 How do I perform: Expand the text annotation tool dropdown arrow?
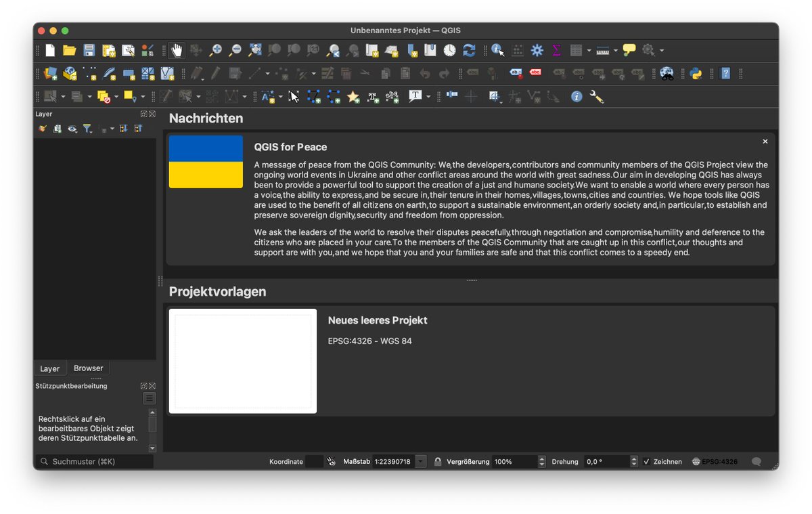click(428, 97)
